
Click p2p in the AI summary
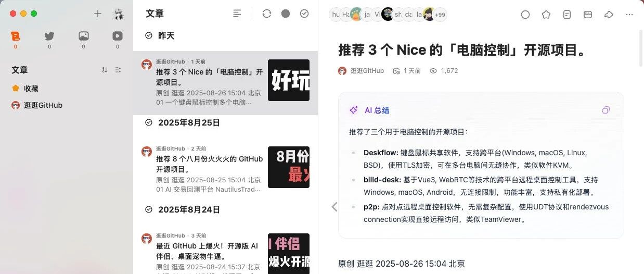pos(371,207)
